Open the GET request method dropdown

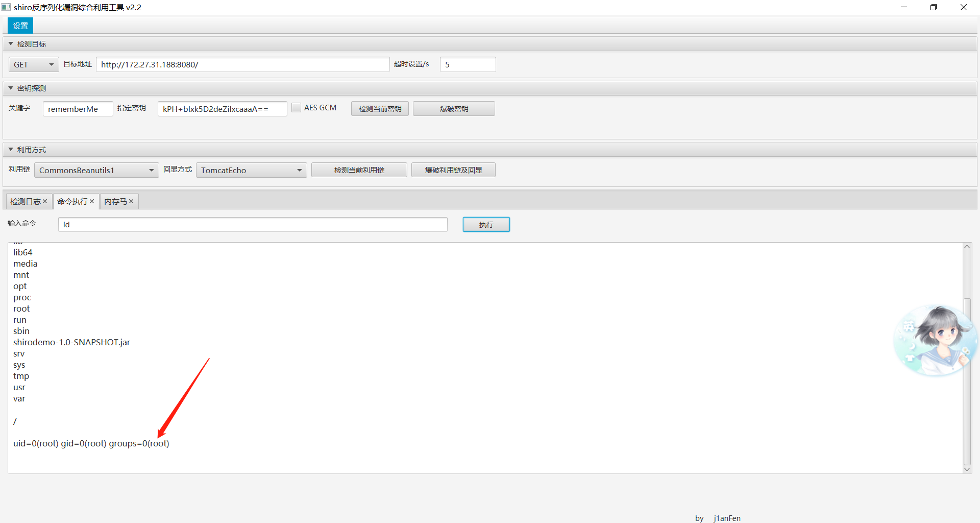(34, 64)
